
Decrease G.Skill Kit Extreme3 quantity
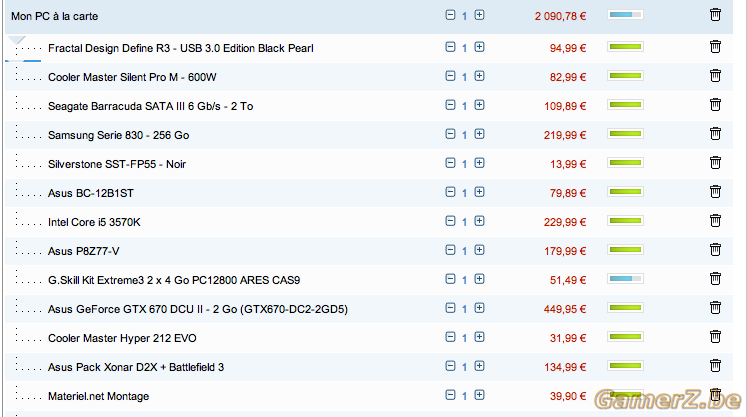coord(450,279)
